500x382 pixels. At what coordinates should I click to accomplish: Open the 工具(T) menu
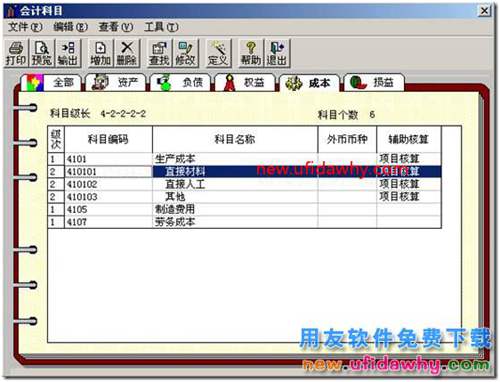(161, 27)
